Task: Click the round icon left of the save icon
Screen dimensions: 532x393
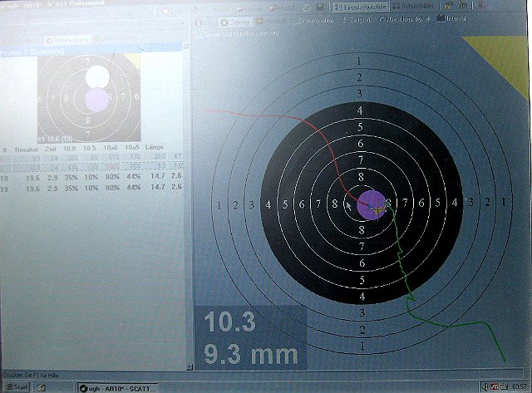Action: coord(308,6)
